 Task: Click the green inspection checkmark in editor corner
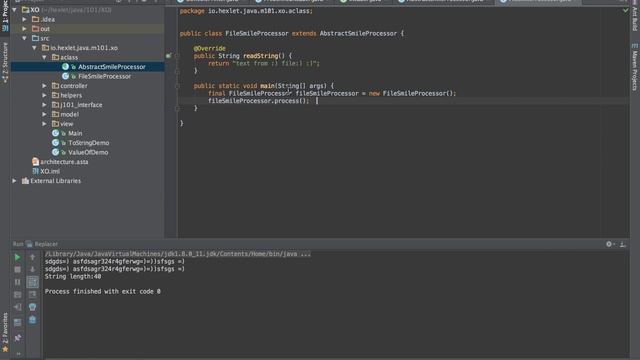click(x=625, y=11)
